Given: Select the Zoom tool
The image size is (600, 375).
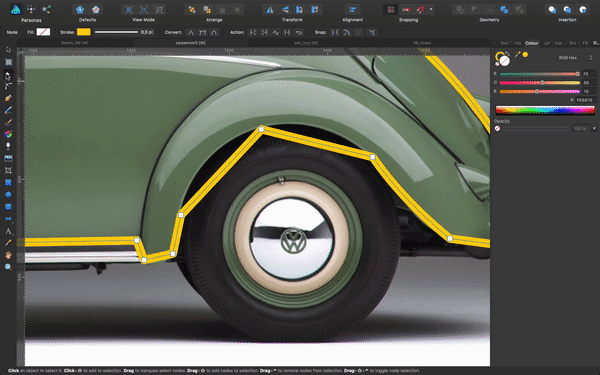Looking at the screenshot, I should point(8,267).
